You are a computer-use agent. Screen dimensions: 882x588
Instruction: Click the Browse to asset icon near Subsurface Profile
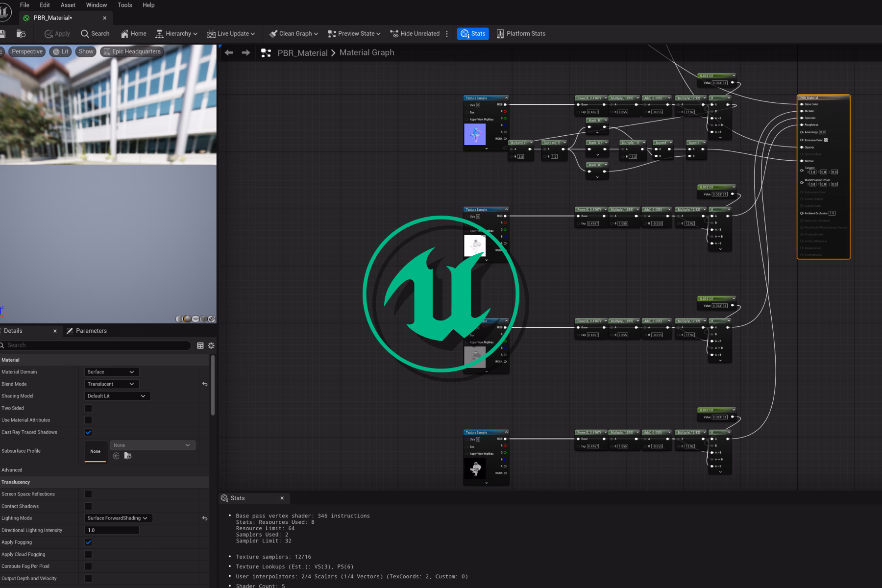127,456
